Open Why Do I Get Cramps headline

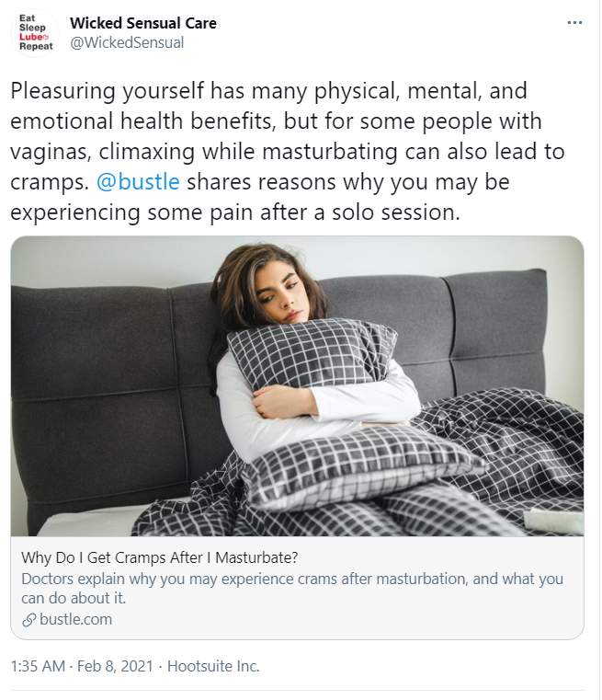(159, 557)
